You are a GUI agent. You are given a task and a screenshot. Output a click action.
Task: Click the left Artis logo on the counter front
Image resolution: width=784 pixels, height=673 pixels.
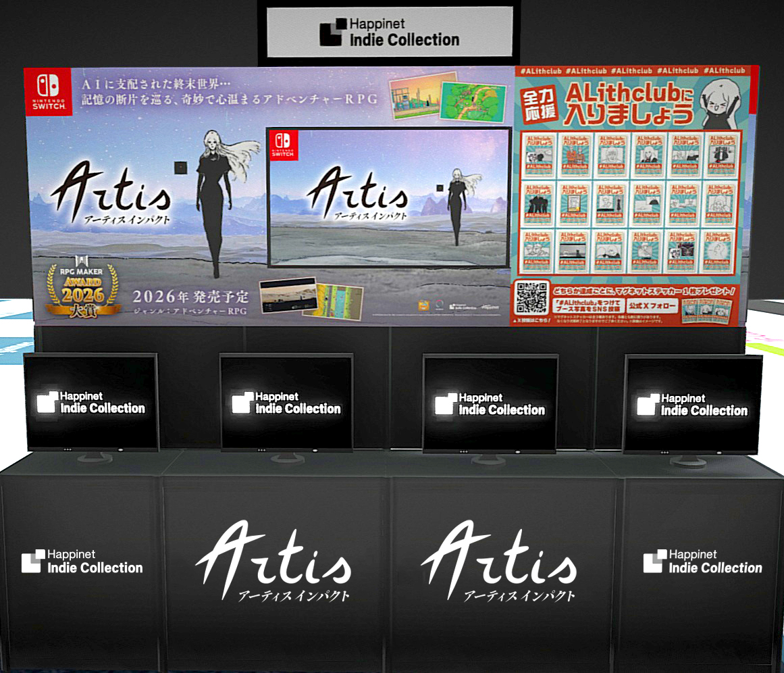274,561
